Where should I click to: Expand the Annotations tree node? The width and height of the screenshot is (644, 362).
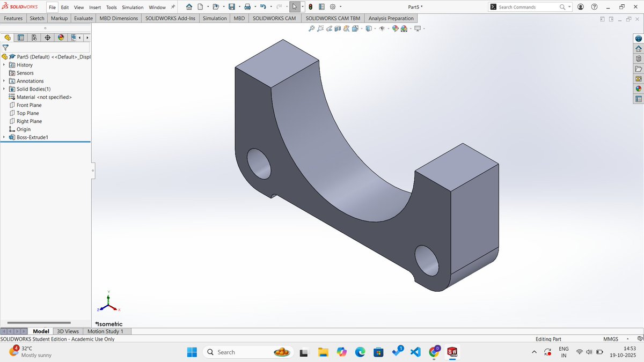[4, 81]
